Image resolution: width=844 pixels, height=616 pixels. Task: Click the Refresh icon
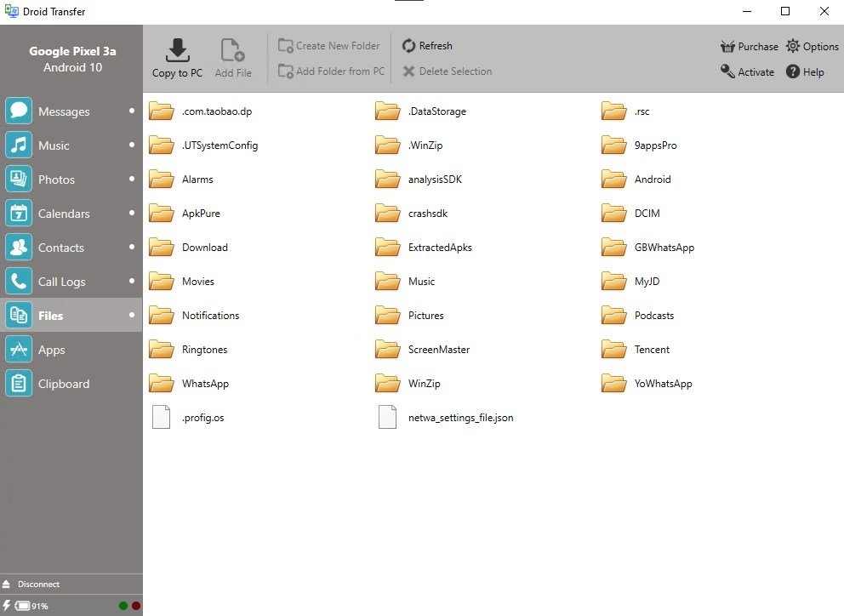click(x=409, y=46)
